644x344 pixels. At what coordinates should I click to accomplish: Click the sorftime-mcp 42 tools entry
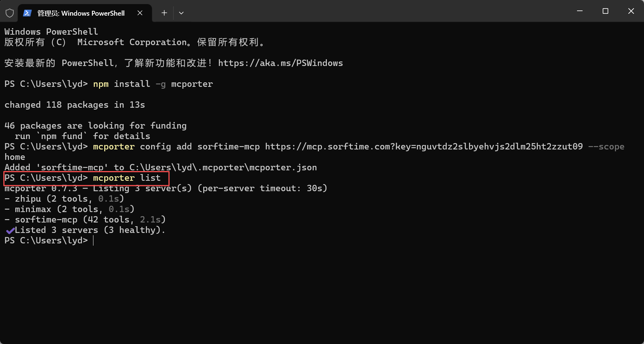tap(85, 220)
